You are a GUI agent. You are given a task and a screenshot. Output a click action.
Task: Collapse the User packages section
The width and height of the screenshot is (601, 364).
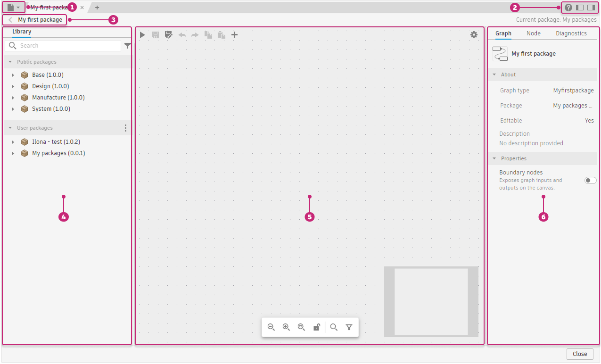10,128
